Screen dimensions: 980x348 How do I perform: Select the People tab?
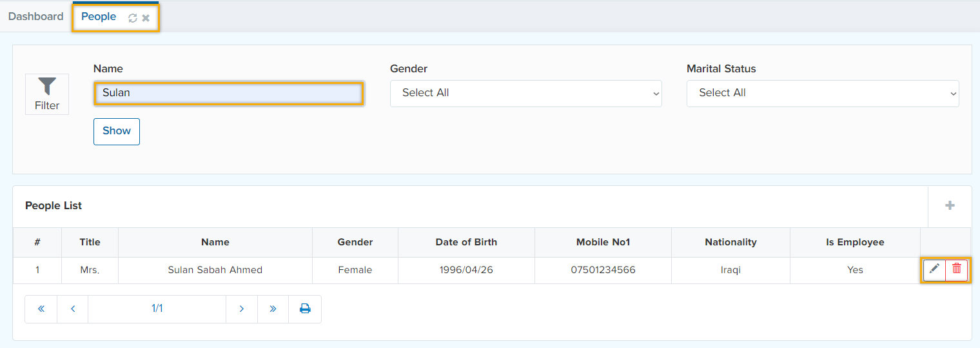99,17
